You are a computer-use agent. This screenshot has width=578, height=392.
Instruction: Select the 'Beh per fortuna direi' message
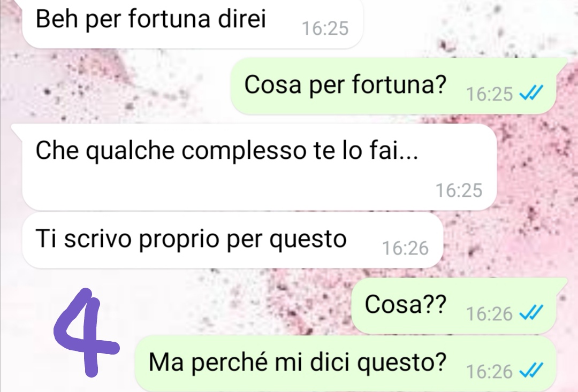(x=193, y=22)
